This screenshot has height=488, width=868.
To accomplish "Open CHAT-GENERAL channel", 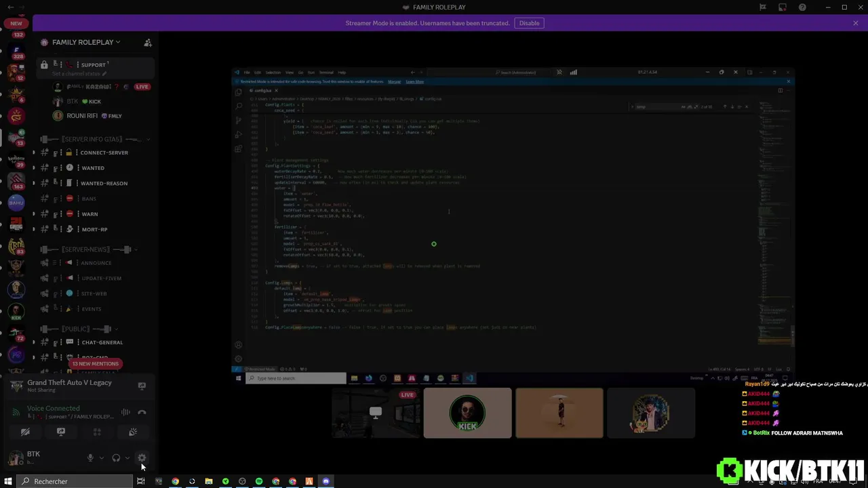I will [x=95, y=342].
